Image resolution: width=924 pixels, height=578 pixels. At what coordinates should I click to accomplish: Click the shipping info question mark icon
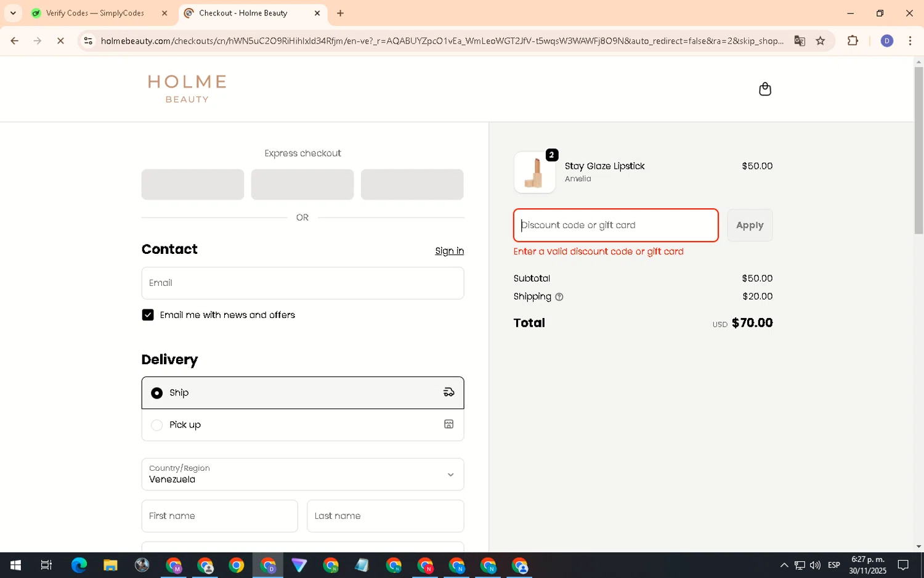(559, 297)
